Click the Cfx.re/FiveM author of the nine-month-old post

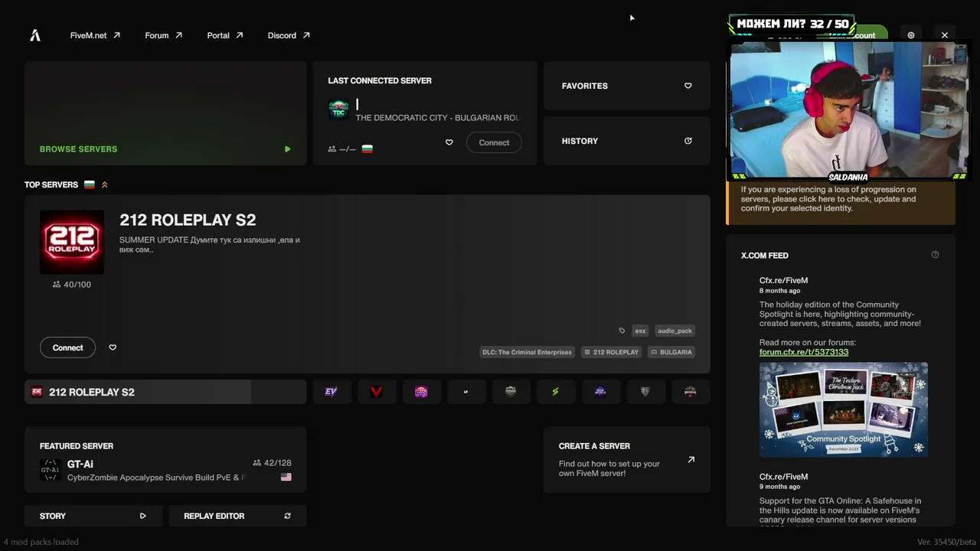783,476
